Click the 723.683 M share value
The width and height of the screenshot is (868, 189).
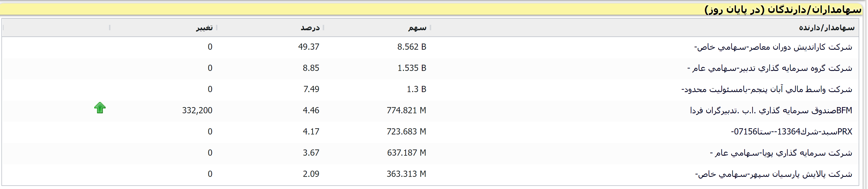point(406,132)
